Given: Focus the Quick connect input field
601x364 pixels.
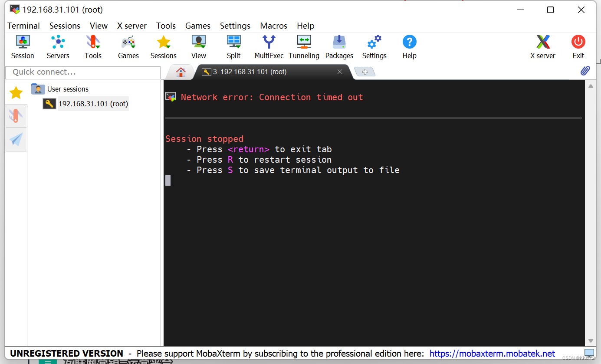Looking at the screenshot, I should point(83,72).
